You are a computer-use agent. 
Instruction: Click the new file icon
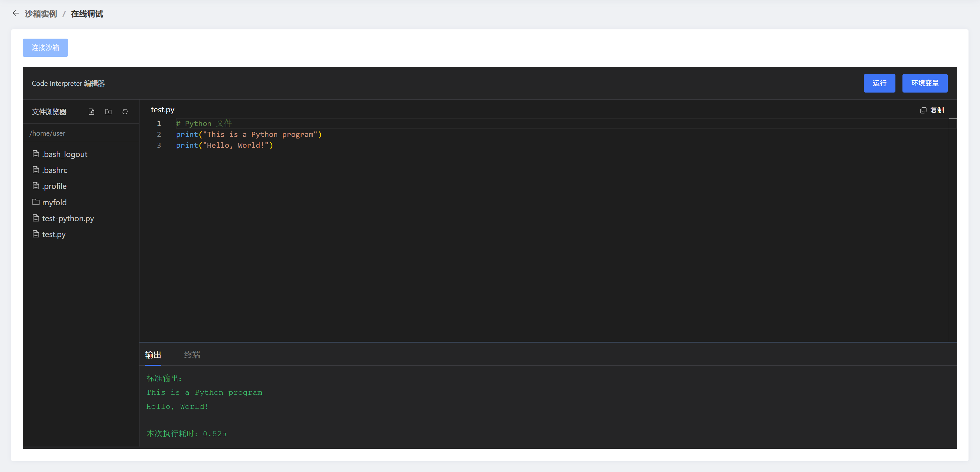coord(91,111)
